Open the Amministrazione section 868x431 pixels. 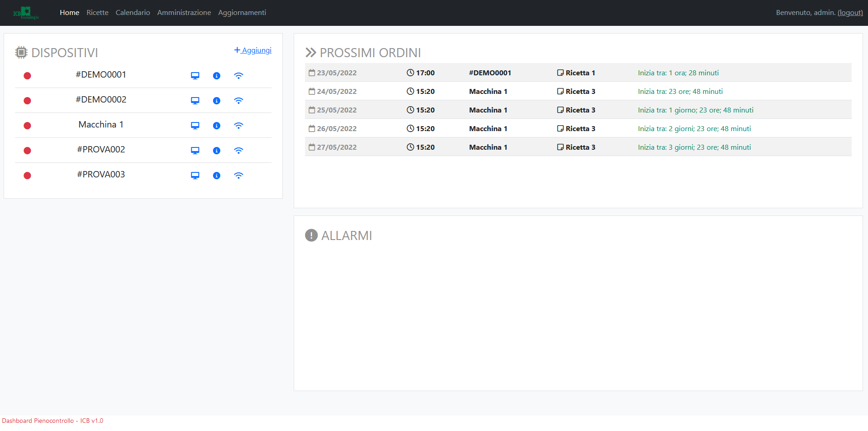click(x=184, y=13)
